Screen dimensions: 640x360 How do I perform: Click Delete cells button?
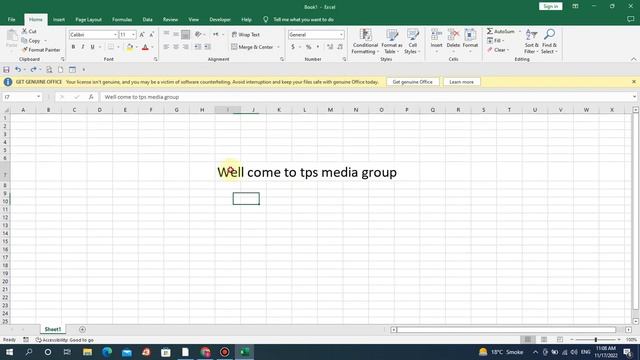pyautogui.click(x=453, y=41)
